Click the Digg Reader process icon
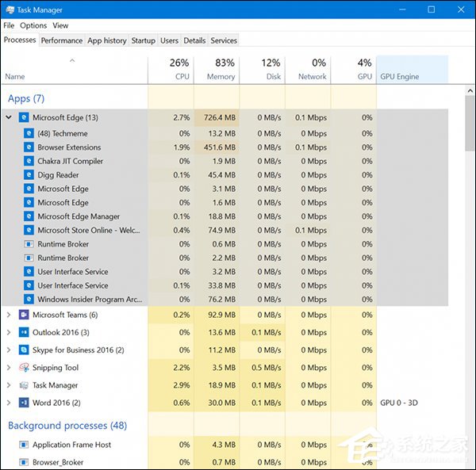The width and height of the screenshot is (476, 470). click(x=29, y=175)
